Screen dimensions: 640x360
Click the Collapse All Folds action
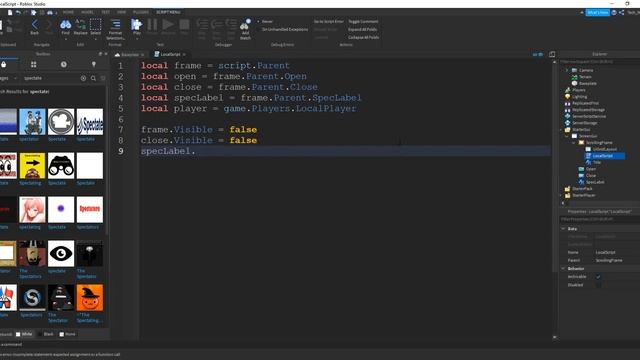[x=363, y=37]
